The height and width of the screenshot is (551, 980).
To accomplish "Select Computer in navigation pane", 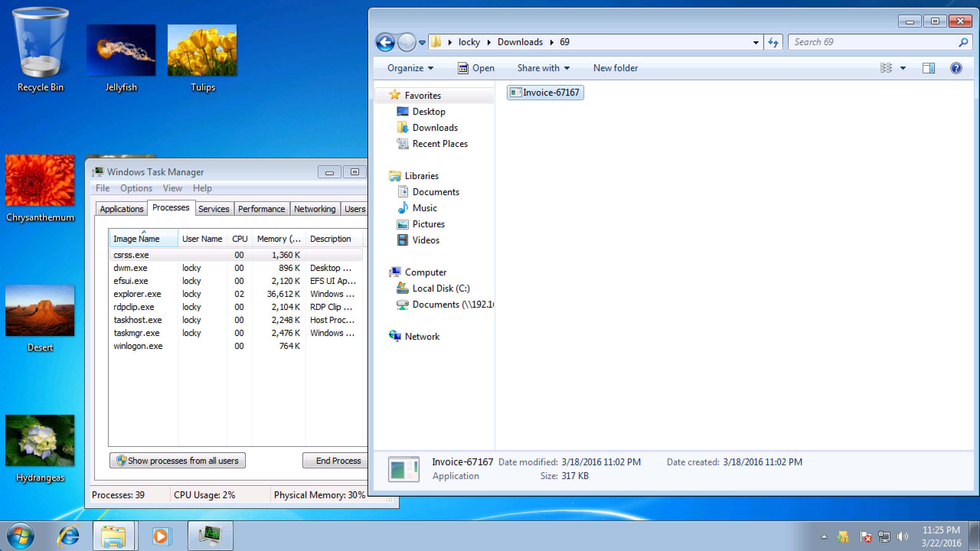I will point(418,272).
